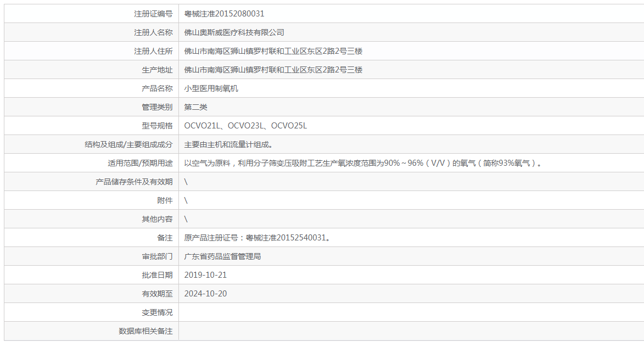Click the label 注册人名称
The width and height of the screenshot is (644, 342).
pyautogui.click(x=153, y=32)
